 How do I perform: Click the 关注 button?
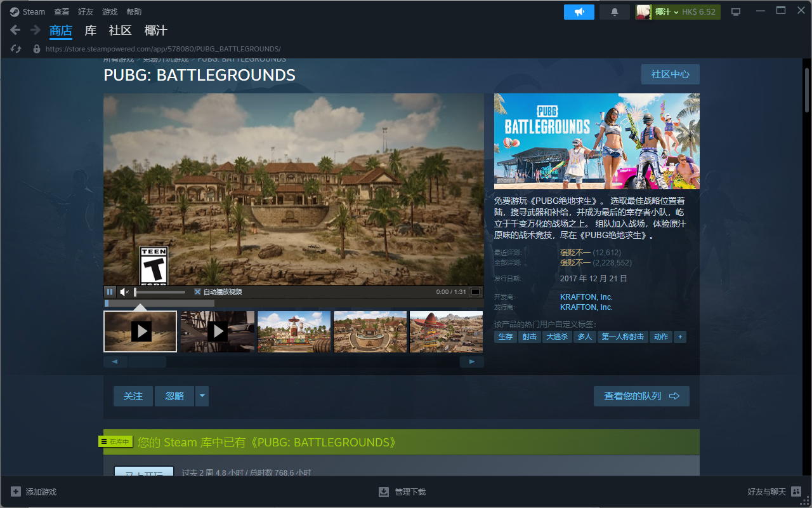(133, 396)
